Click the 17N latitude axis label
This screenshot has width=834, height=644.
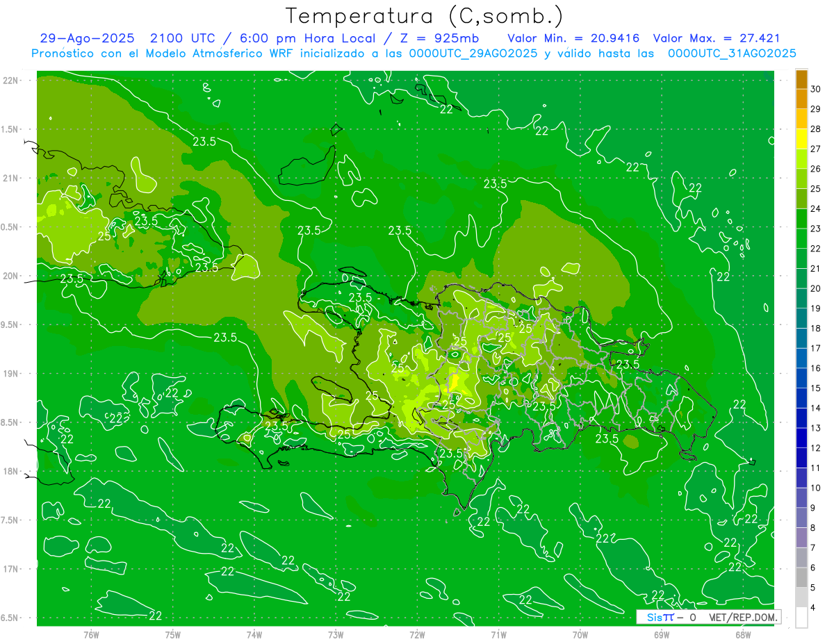click(10, 569)
